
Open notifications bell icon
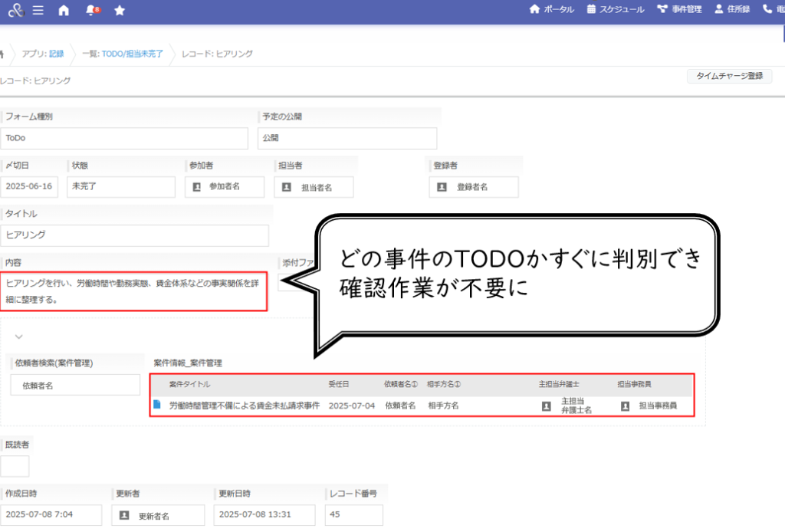pos(91,11)
